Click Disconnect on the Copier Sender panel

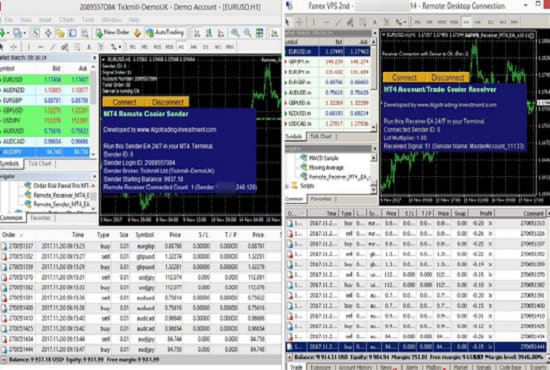point(168,102)
